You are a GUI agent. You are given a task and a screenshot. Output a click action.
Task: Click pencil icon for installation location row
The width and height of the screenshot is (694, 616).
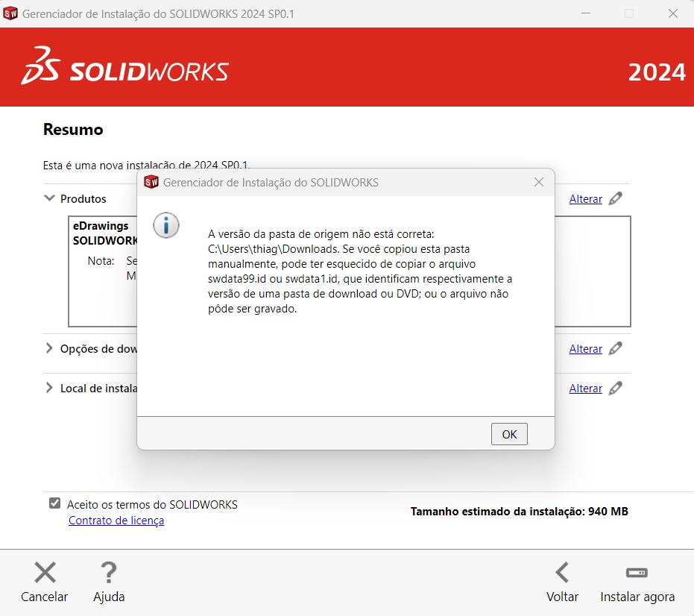pos(615,388)
